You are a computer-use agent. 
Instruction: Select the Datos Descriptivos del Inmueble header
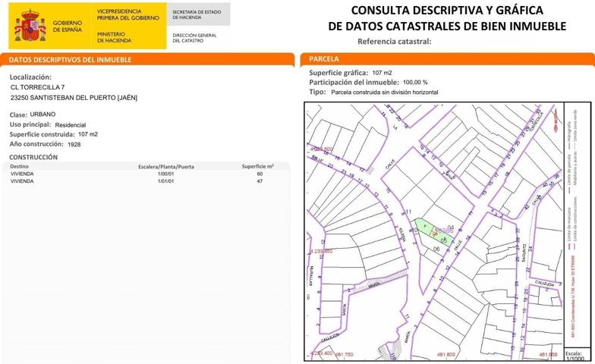pyautogui.click(x=70, y=59)
